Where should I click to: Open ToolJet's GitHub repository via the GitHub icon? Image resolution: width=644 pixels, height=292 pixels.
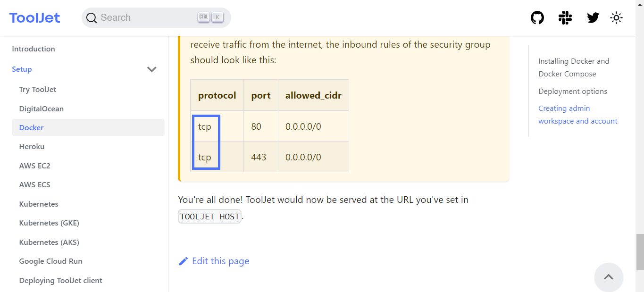pyautogui.click(x=537, y=17)
